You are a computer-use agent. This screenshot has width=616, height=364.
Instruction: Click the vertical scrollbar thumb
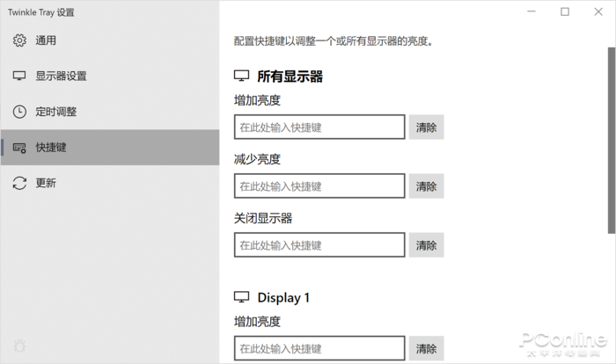tap(611, 139)
